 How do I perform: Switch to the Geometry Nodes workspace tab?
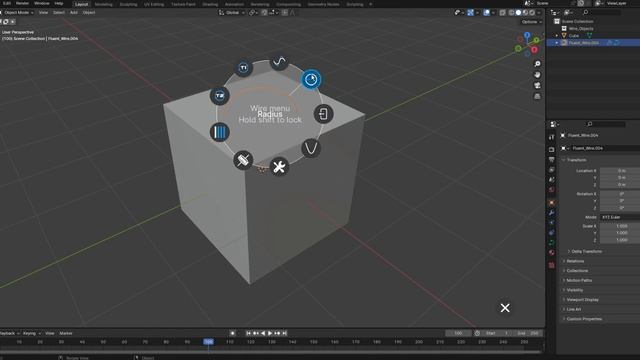[x=323, y=4]
